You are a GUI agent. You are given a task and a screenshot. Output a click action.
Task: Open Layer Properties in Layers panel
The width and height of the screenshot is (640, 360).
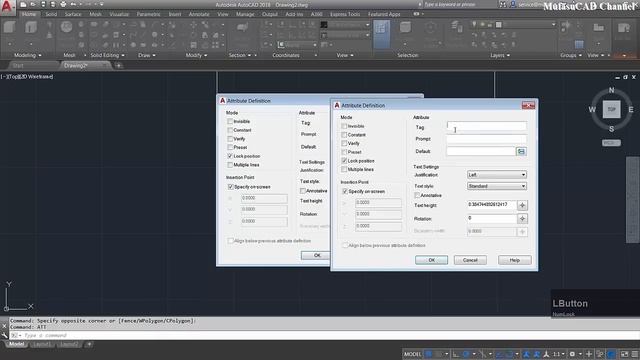pyautogui.click(x=456, y=28)
